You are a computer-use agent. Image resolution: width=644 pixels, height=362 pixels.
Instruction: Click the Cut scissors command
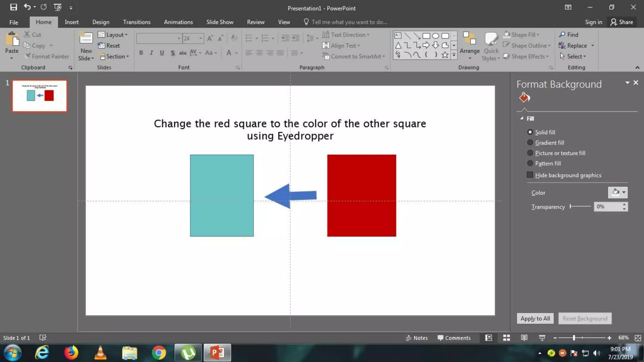32,35
